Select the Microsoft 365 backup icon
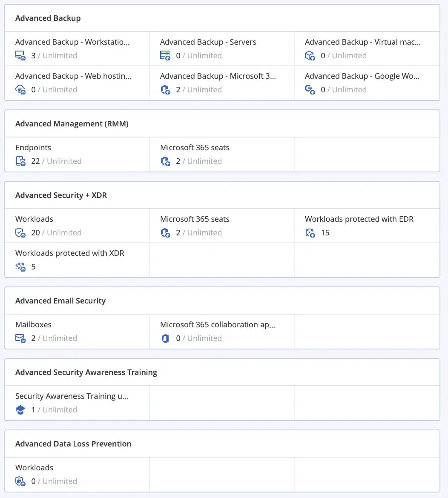This screenshot has height=498, width=448. [x=165, y=89]
